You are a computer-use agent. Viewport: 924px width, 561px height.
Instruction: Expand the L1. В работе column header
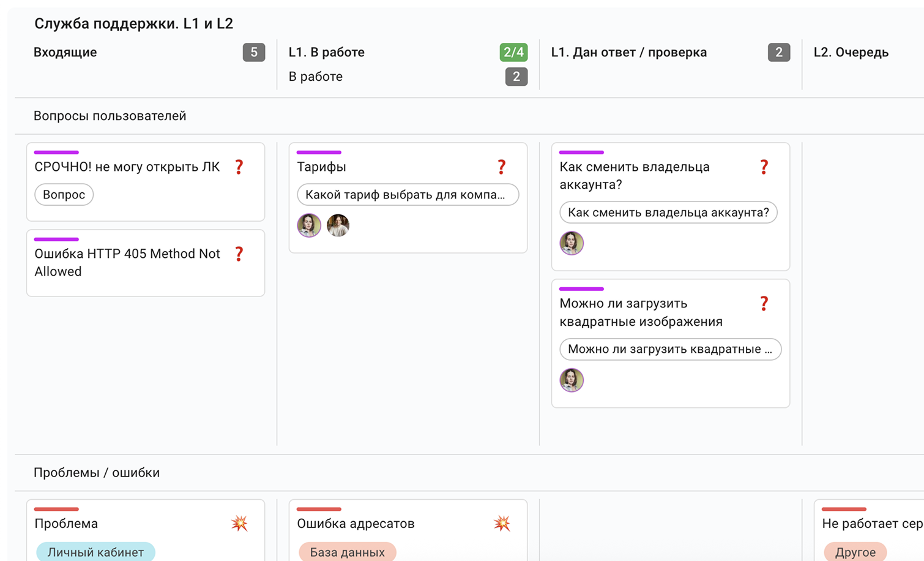(326, 52)
